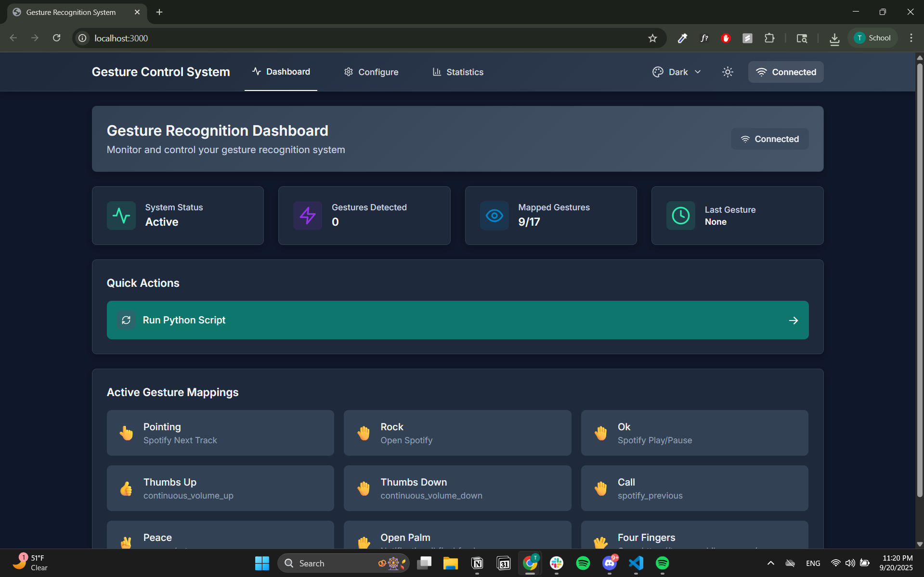The width and height of the screenshot is (924, 577).
Task: Run the Python Script quick action
Action: (x=457, y=320)
